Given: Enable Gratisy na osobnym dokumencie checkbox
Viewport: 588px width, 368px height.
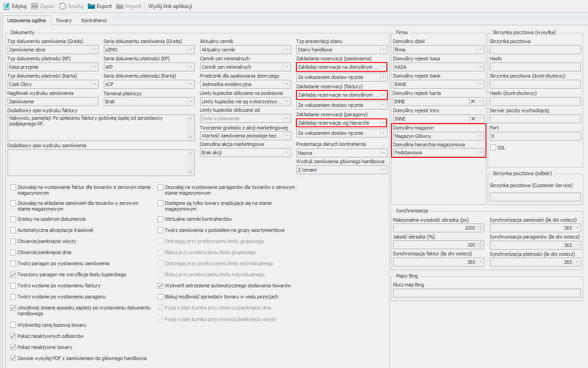Looking at the screenshot, I should [x=13, y=219].
